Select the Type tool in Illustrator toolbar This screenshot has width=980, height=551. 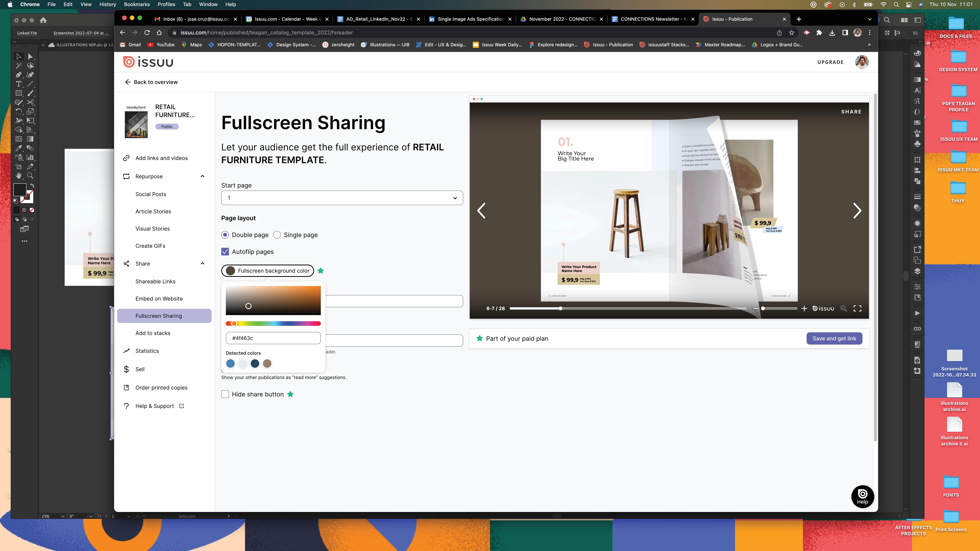(x=18, y=84)
